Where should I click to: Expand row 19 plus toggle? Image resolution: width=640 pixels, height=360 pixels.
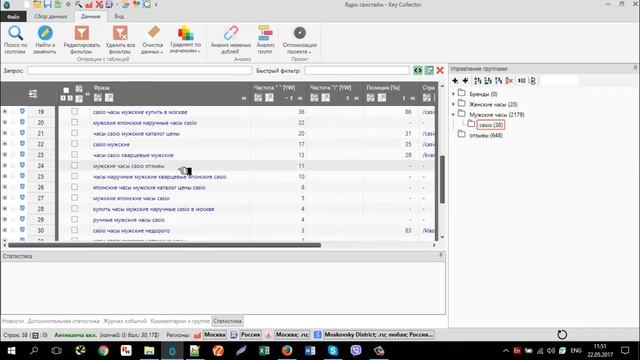pos(4,111)
